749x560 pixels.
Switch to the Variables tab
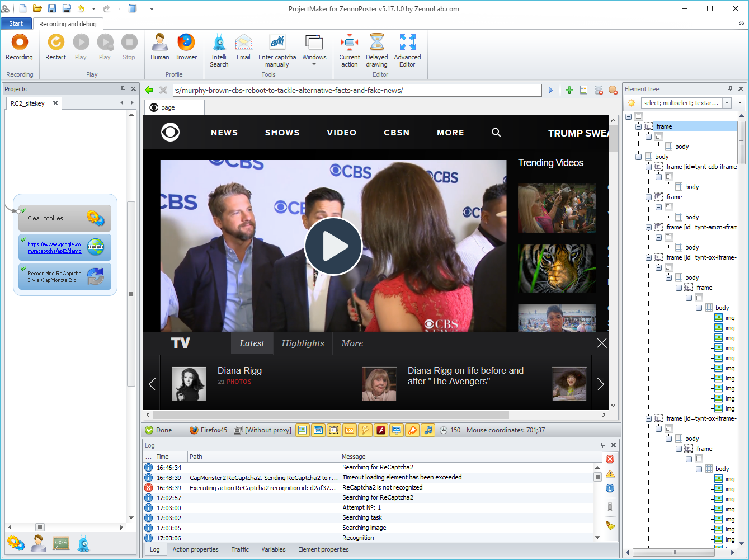pyautogui.click(x=274, y=549)
